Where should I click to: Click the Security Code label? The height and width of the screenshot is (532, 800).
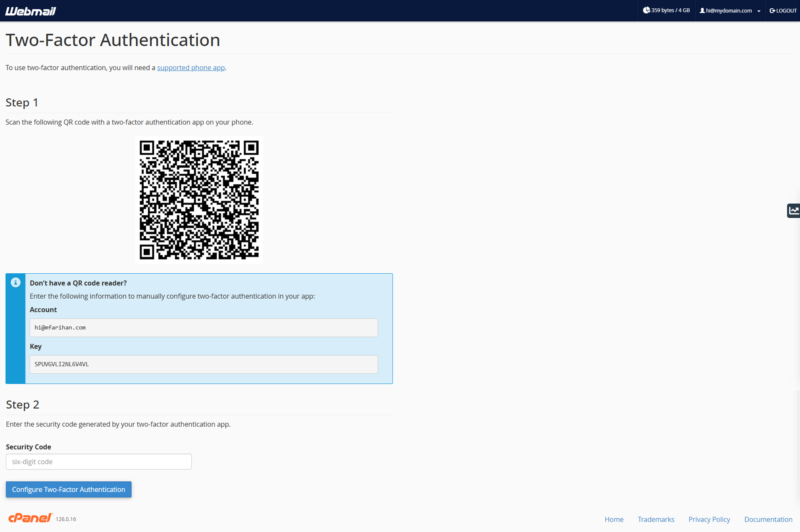pyautogui.click(x=28, y=447)
